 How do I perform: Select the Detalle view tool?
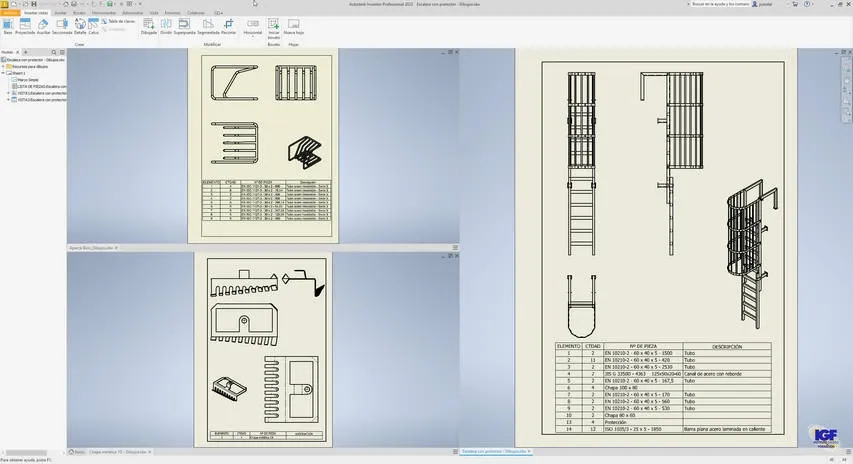[80, 26]
